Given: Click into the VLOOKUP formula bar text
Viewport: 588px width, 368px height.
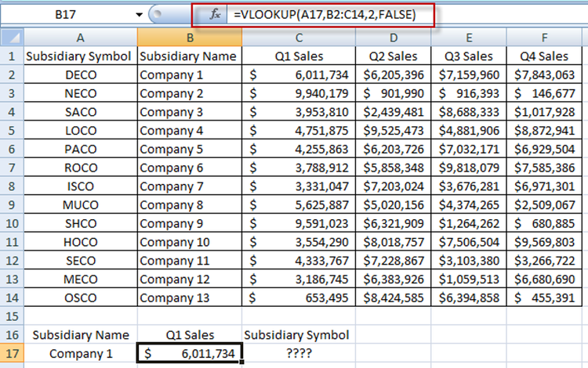Looking at the screenshot, I should coord(328,15).
